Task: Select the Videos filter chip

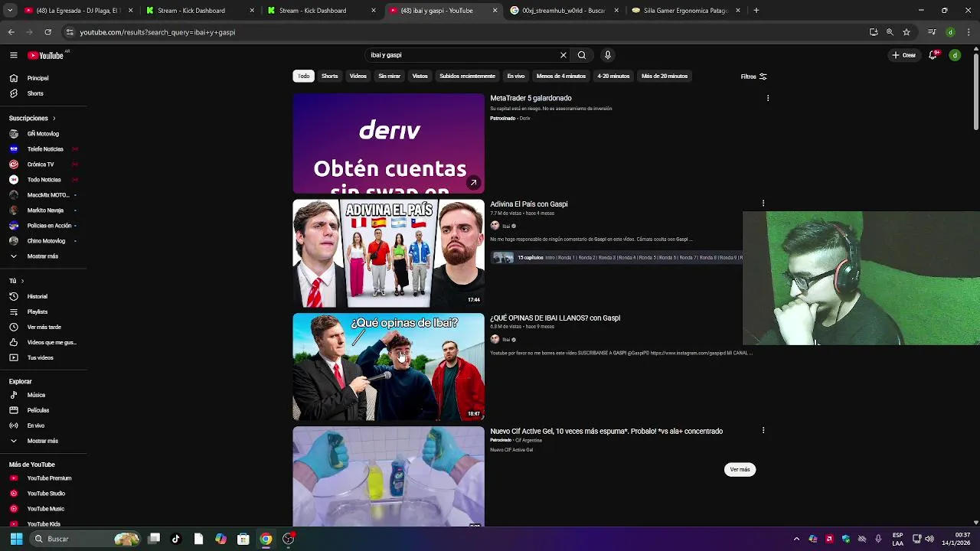Action: coord(358,76)
